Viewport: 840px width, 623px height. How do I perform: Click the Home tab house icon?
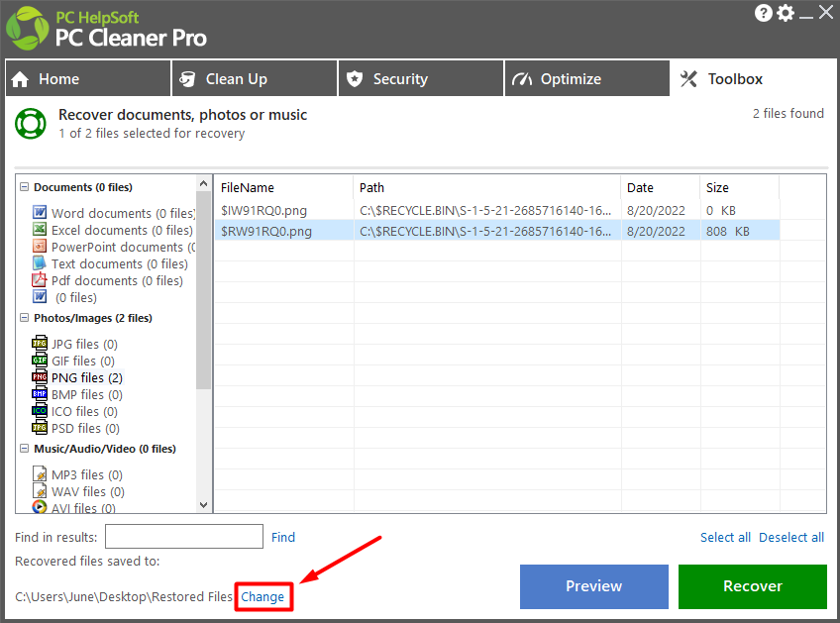(x=20, y=79)
